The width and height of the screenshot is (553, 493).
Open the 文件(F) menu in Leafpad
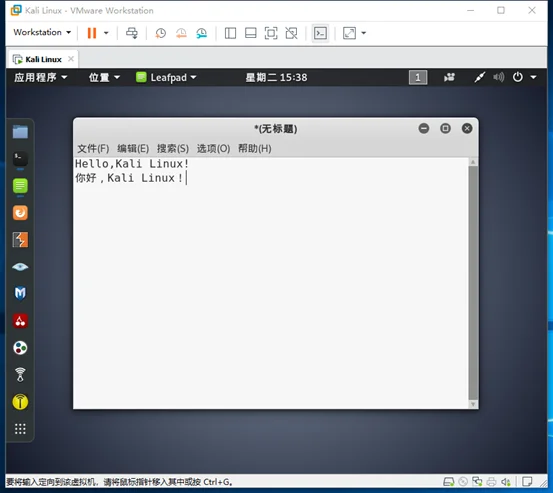point(93,148)
